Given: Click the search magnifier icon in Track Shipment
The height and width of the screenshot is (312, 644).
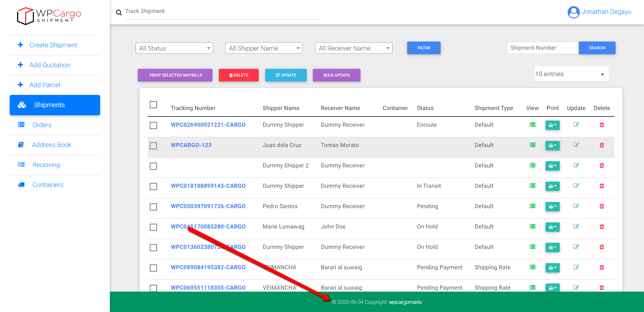Looking at the screenshot, I should 119,13.
